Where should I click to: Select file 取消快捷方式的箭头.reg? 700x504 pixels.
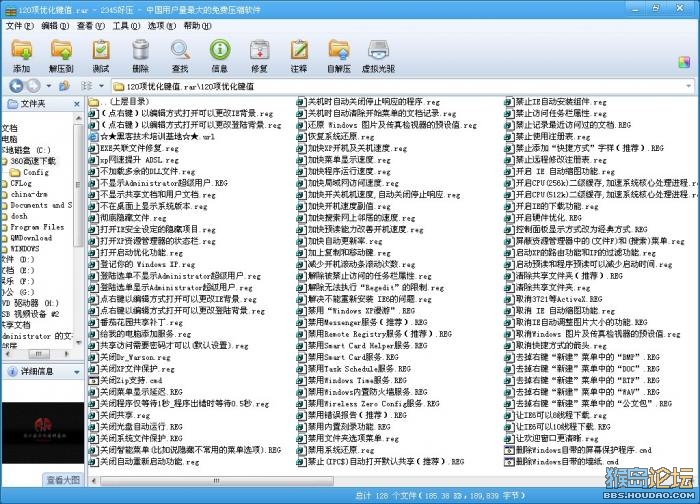click(x=556, y=346)
